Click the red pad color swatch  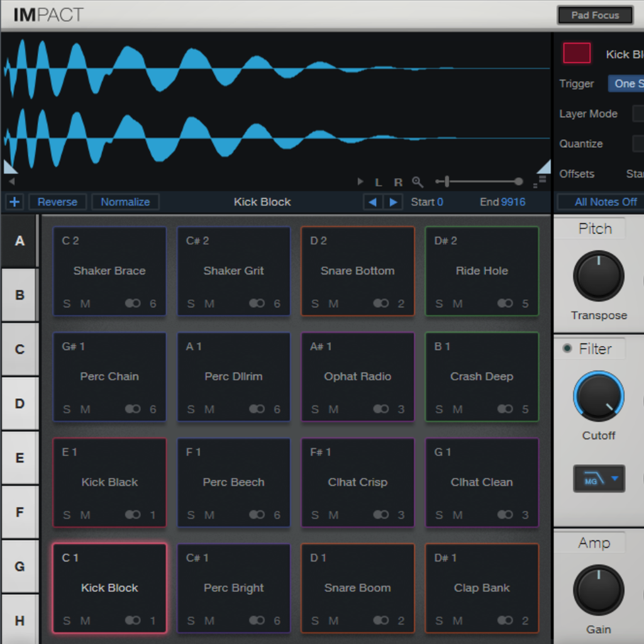tap(577, 53)
